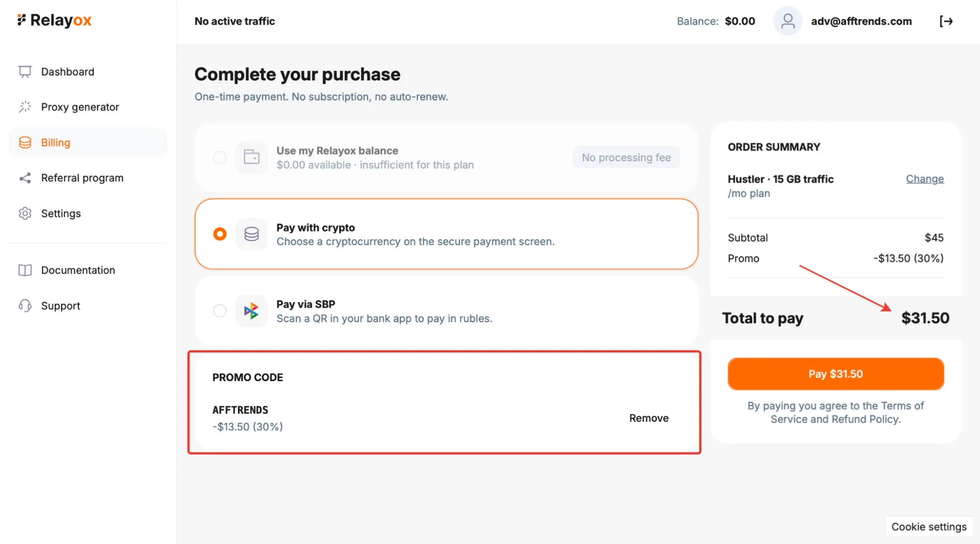This screenshot has width=980, height=544.
Task: Select the Relayox balance radio button
Action: point(220,157)
